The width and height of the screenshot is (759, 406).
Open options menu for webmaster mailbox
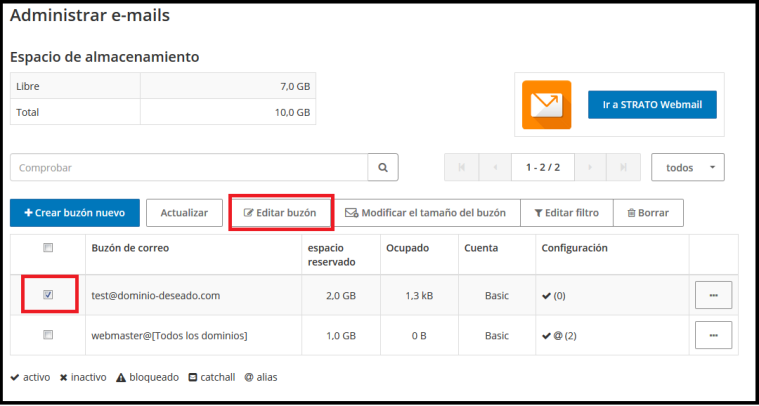pyautogui.click(x=713, y=336)
